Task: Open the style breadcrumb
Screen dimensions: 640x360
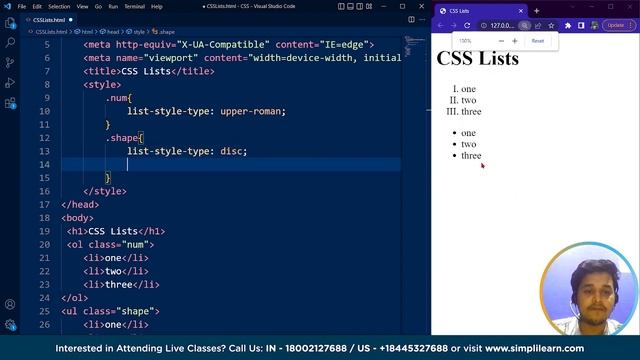Action: (136, 31)
